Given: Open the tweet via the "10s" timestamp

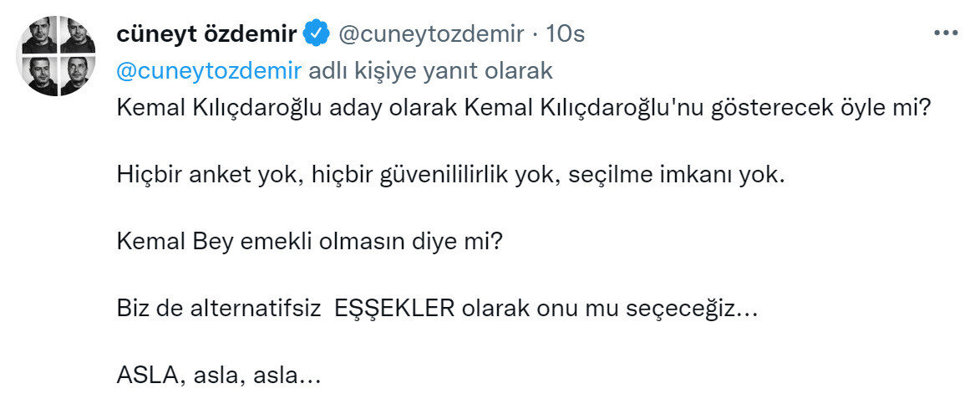Looking at the screenshot, I should coord(565,34).
